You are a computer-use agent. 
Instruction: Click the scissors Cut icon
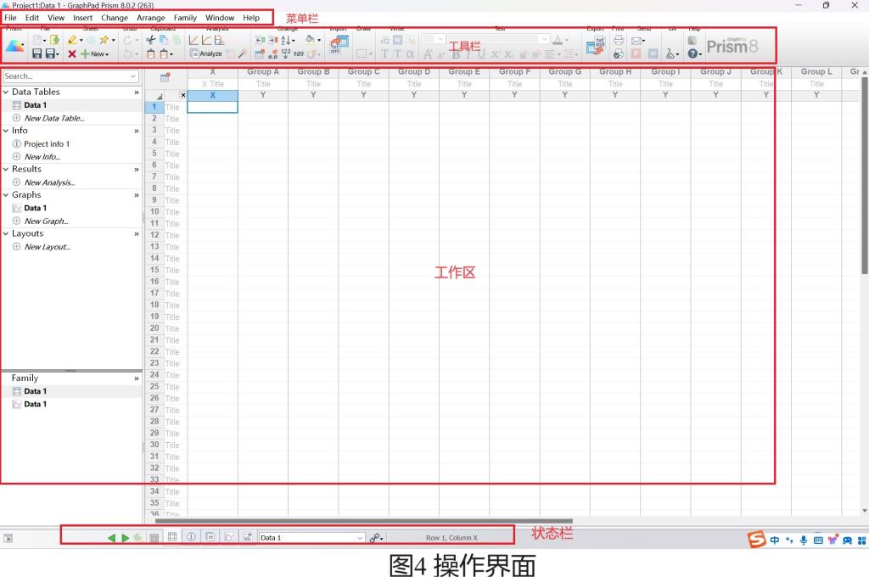point(151,40)
